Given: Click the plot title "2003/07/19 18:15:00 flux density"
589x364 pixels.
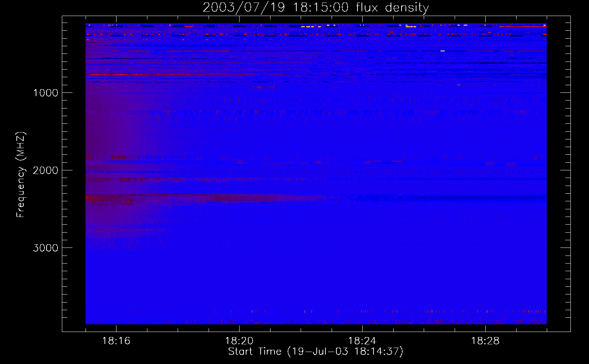Looking at the screenshot, I should [x=316, y=8].
